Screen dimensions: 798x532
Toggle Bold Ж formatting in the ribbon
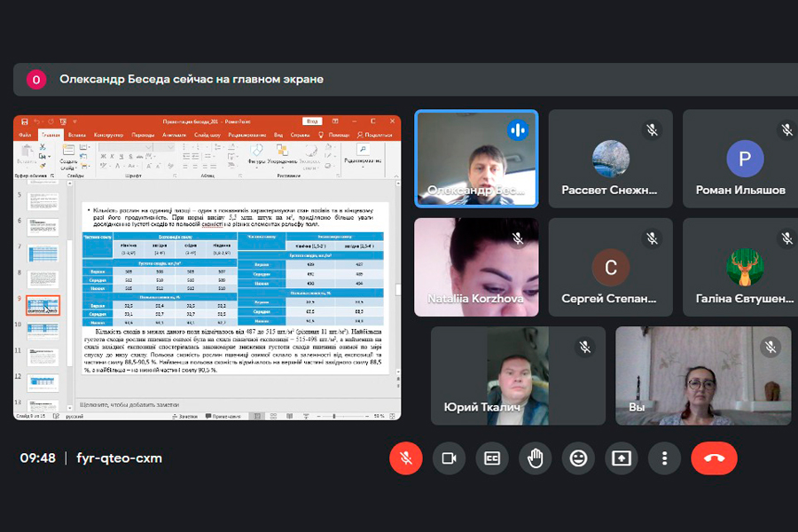coord(104,157)
